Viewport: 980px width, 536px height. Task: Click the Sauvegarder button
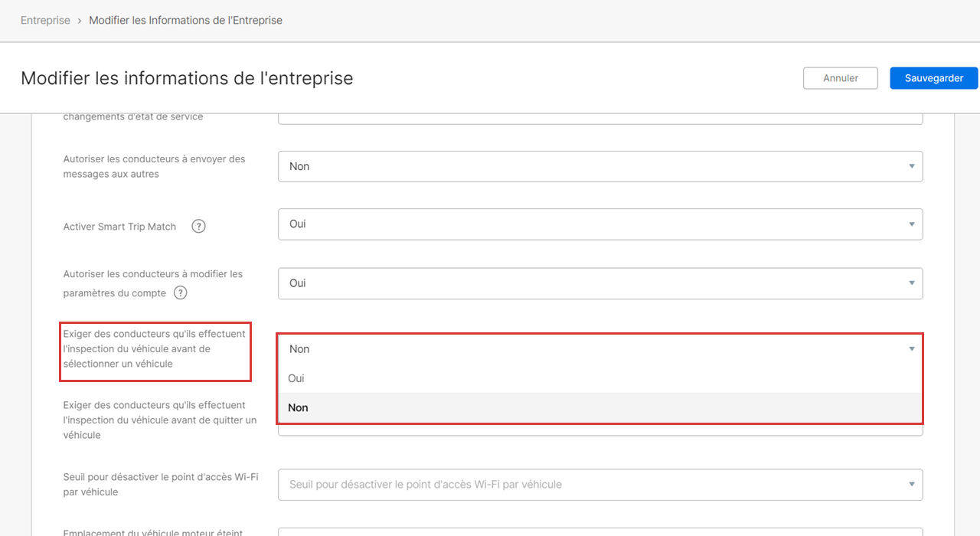934,78
